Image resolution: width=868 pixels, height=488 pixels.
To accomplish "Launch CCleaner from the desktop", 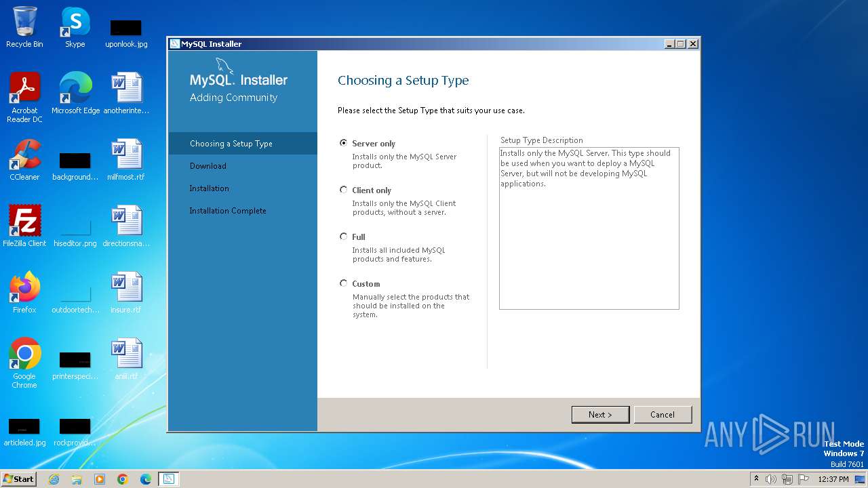I will point(24,160).
